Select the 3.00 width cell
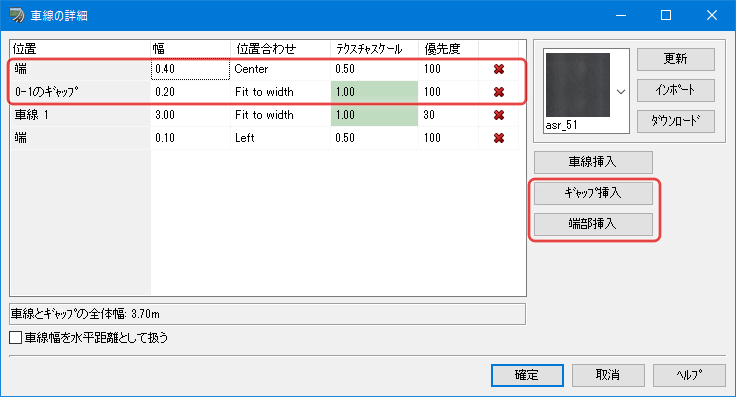 pos(190,115)
